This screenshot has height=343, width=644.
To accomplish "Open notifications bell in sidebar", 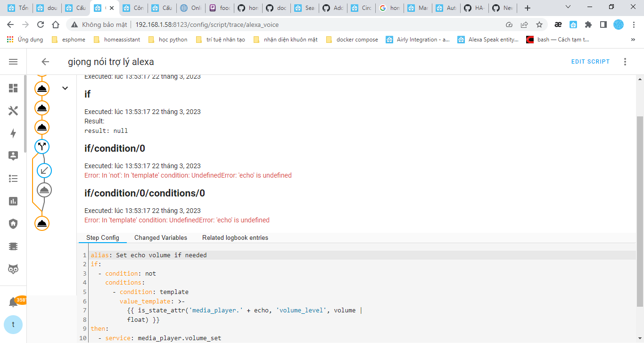I will (x=13, y=302).
